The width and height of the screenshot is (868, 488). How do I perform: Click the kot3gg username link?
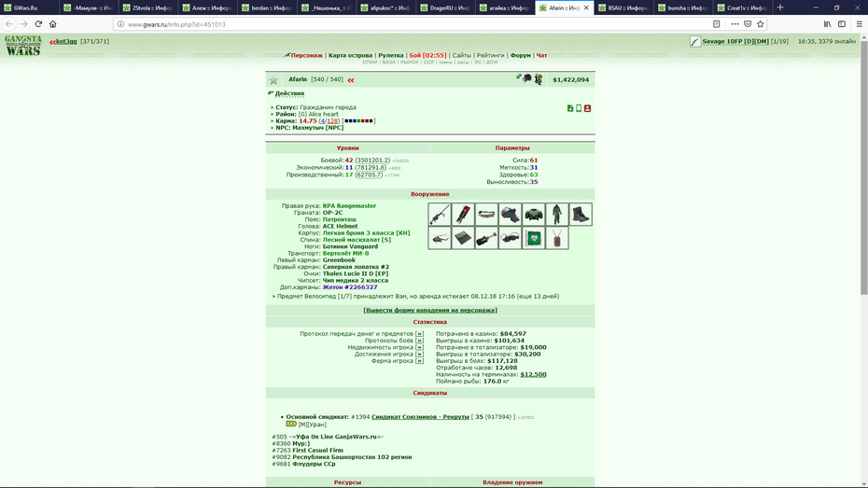coord(66,41)
